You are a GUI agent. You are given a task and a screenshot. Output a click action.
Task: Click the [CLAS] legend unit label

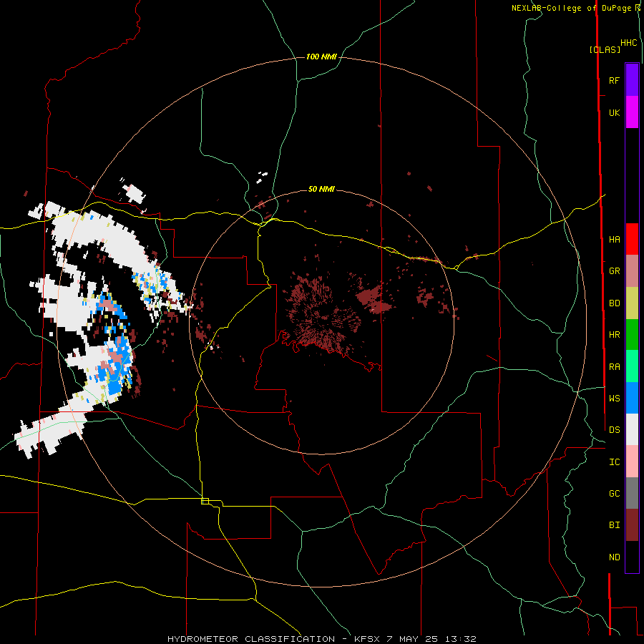pos(605,49)
